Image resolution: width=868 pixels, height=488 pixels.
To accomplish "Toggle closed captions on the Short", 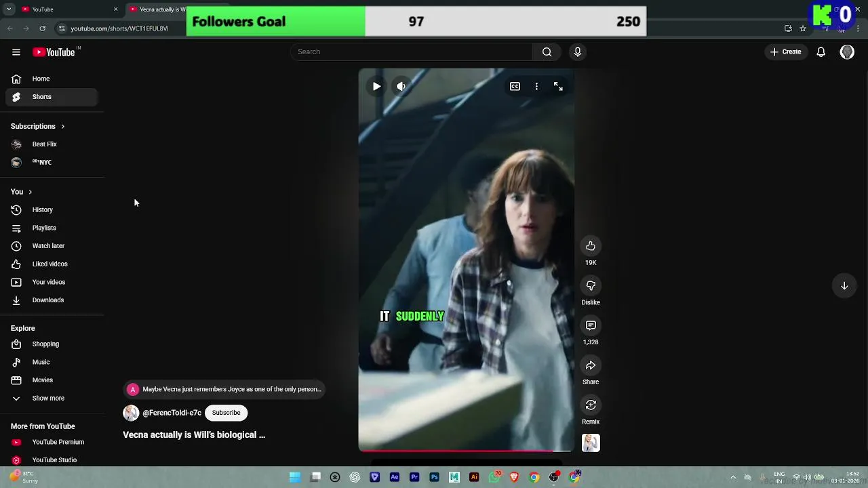I will (x=515, y=86).
